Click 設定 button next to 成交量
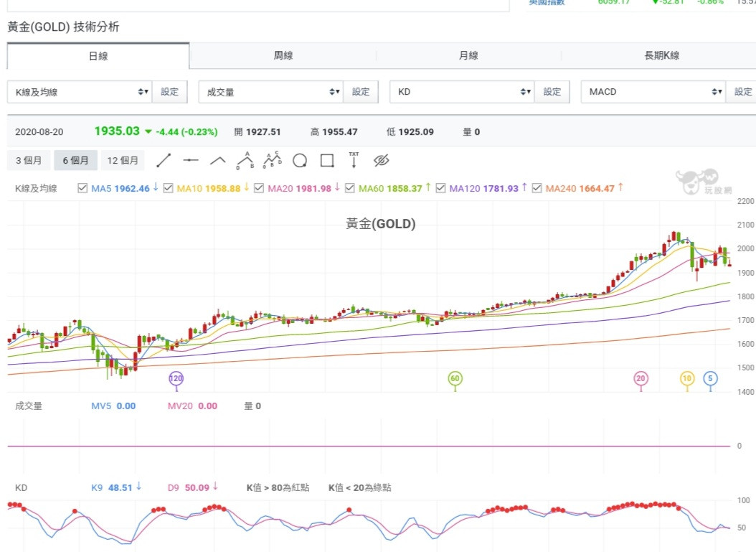Image resolution: width=756 pixels, height=552 pixels. click(x=361, y=92)
